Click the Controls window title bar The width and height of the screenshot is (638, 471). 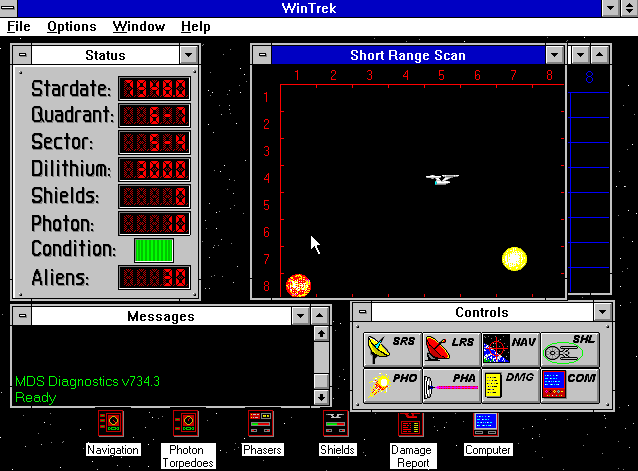coord(482,312)
